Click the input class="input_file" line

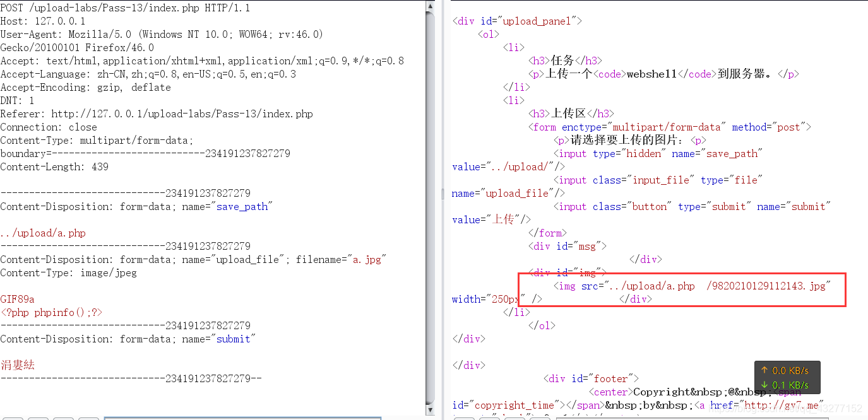tap(658, 180)
